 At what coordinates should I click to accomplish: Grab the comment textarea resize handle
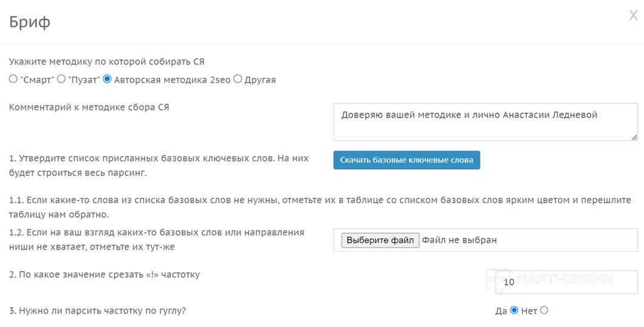(634, 137)
